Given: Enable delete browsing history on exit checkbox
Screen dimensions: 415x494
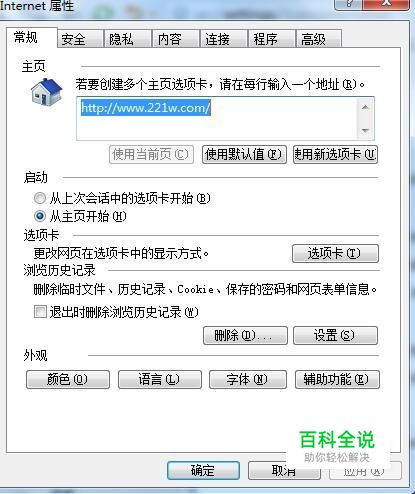Looking at the screenshot, I should pyautogui.click(x=40, y=312).
